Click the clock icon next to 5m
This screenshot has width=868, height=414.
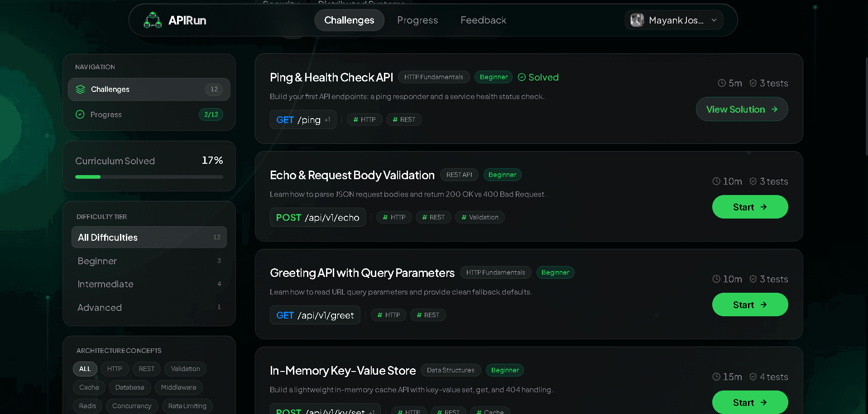pos(722,83)
